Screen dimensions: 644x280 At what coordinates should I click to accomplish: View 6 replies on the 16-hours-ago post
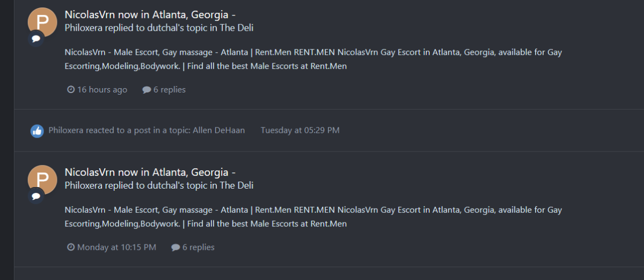click(169, 90)
